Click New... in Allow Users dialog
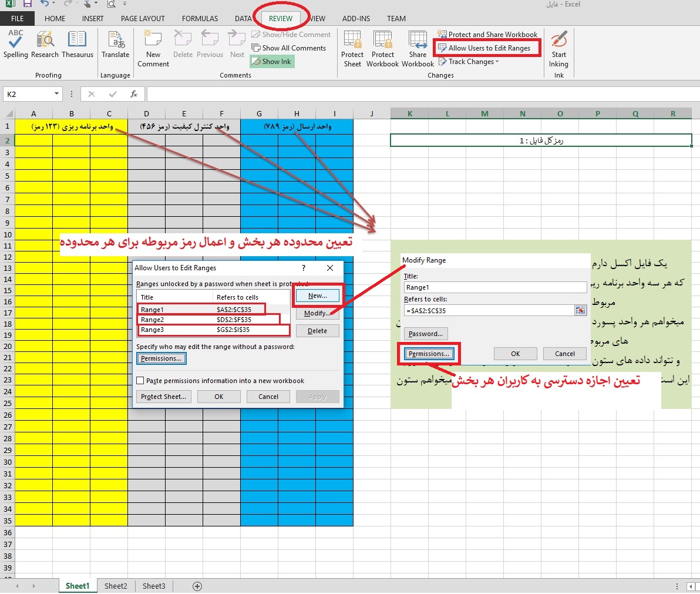The height and width of the screenshot is (594, 700). click(x=318, y=296)
